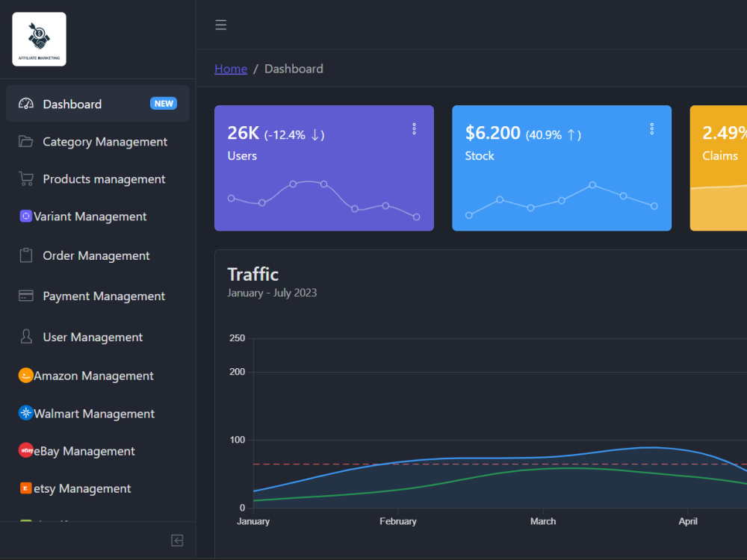The image size is (747, 560).
Task: Go to eBay Management
Action: tap(98, 451)
